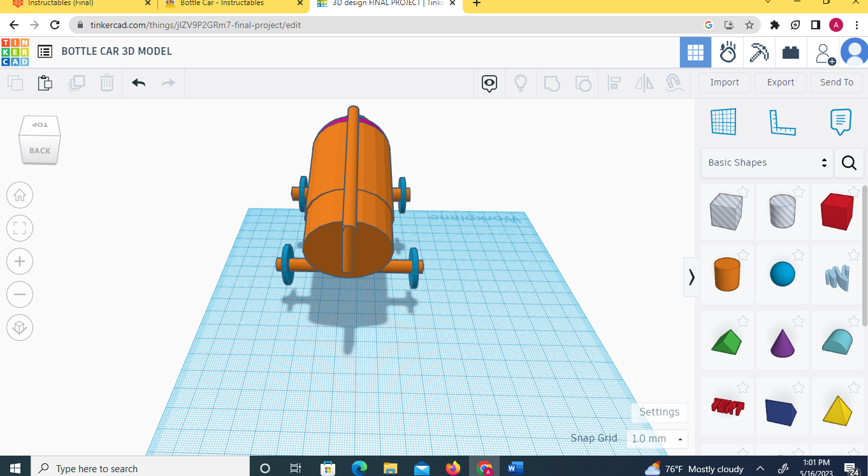Undo the last action
The image size is (868, 476).
(139, 83)
